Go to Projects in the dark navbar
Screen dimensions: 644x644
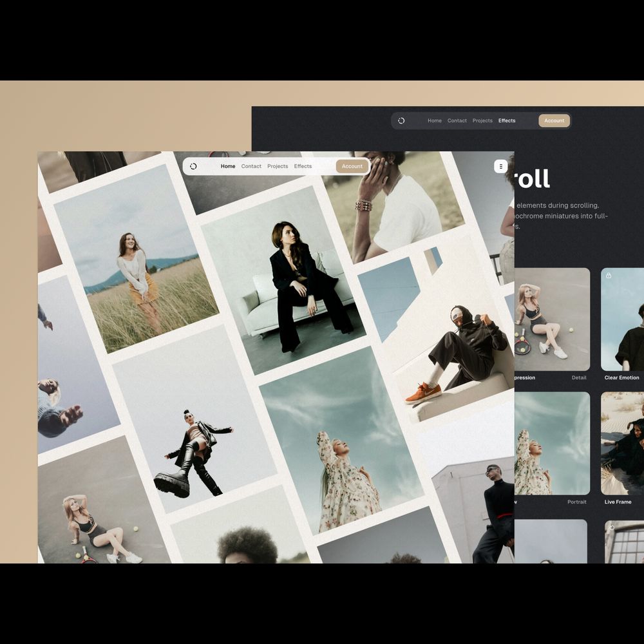point(482,120)
